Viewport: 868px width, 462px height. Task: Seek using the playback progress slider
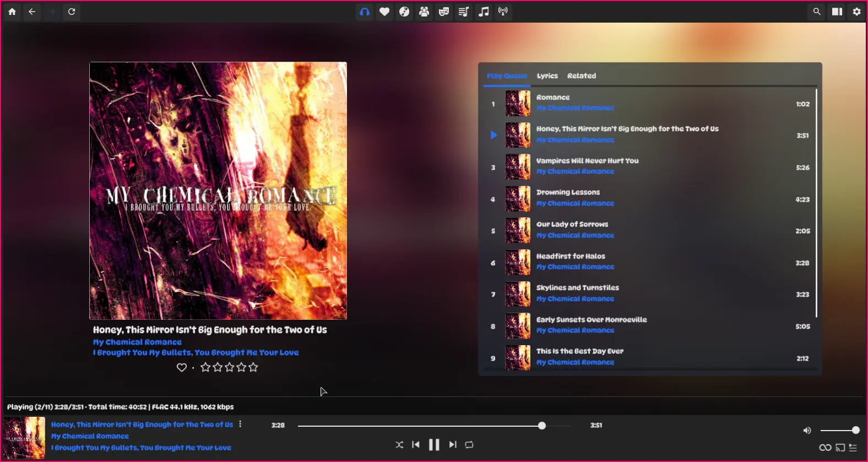tap(433, 426)
